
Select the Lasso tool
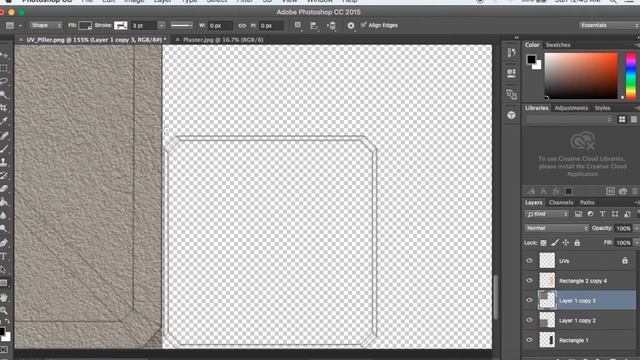click(4, 81)
